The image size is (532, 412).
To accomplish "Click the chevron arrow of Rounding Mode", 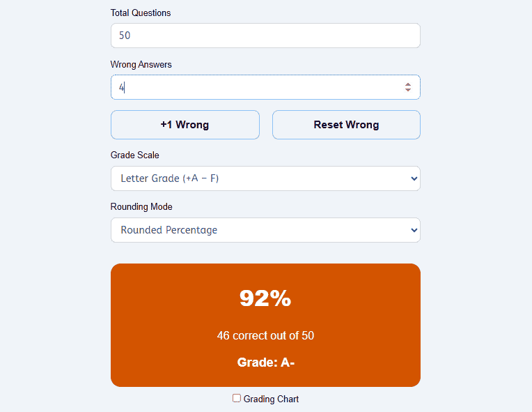I will pyautogui.click(x=414, y=230).
